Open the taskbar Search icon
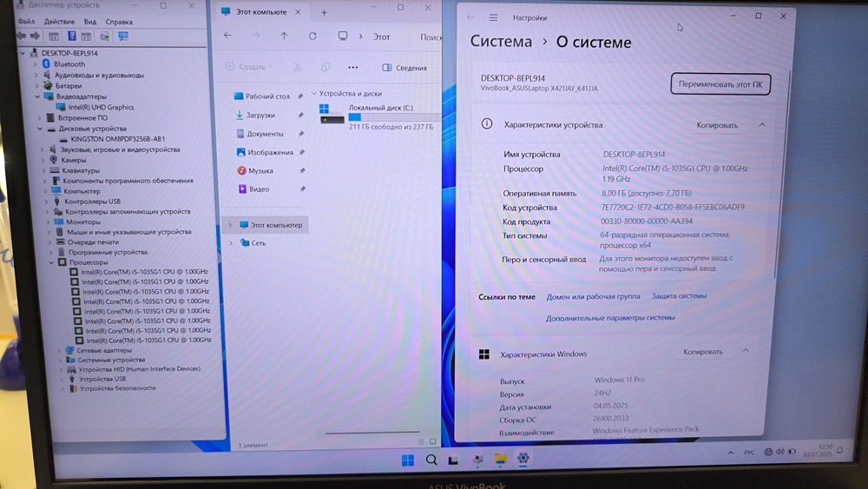This screenshot has width=868, height=489. tap(431, 459)
